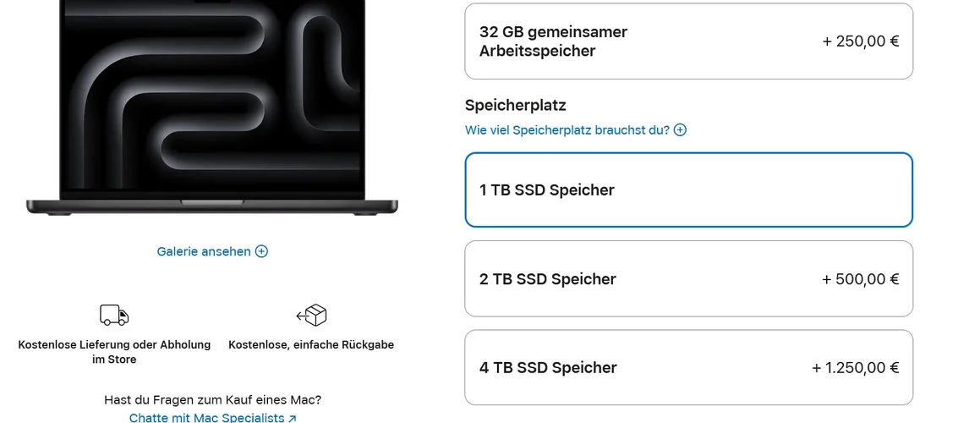Open Chatte mit Mac Specialists link
This screenshot has height=423, width=980.
point(206,418)
